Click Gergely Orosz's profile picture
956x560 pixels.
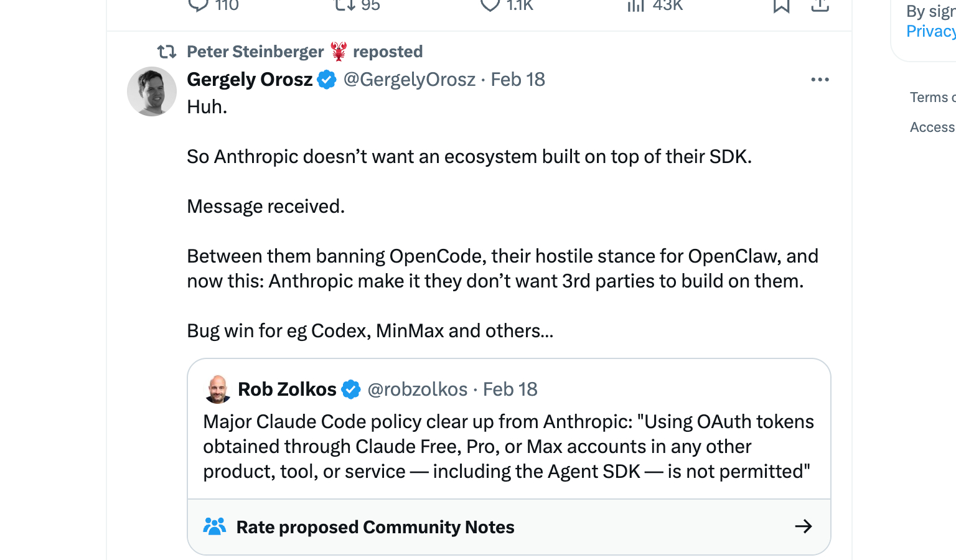tap(152, 91)
